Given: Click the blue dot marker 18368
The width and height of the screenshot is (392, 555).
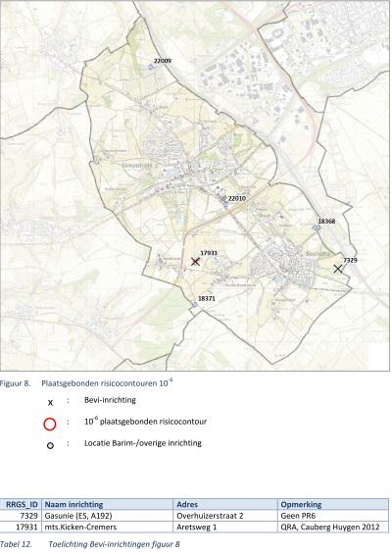Looking at the screenshot, I should click(316, 227).
